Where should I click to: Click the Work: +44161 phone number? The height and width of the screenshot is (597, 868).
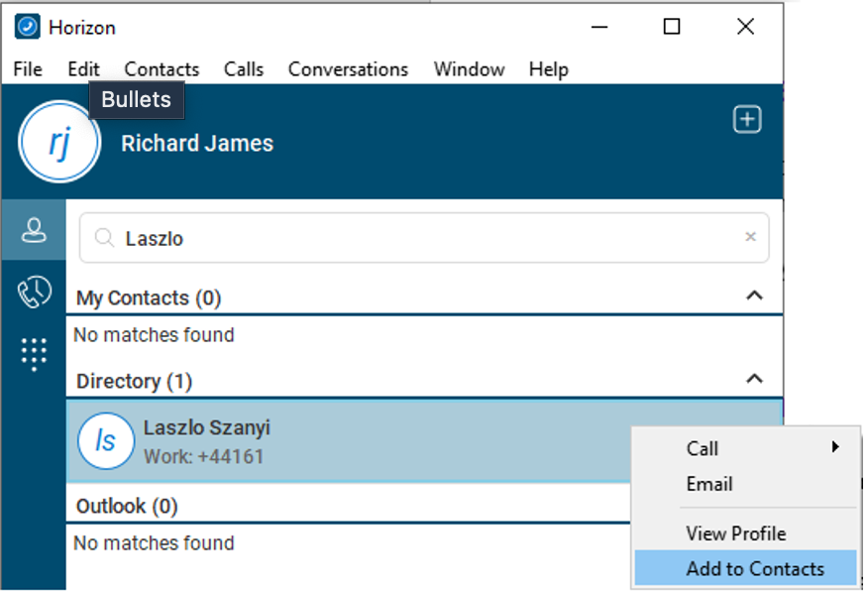[x=204, y=457]
